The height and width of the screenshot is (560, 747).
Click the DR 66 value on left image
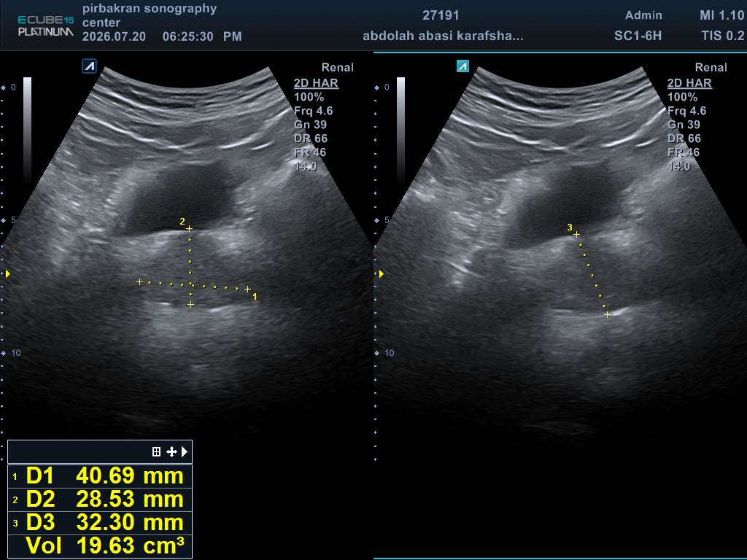click(311, 139)
